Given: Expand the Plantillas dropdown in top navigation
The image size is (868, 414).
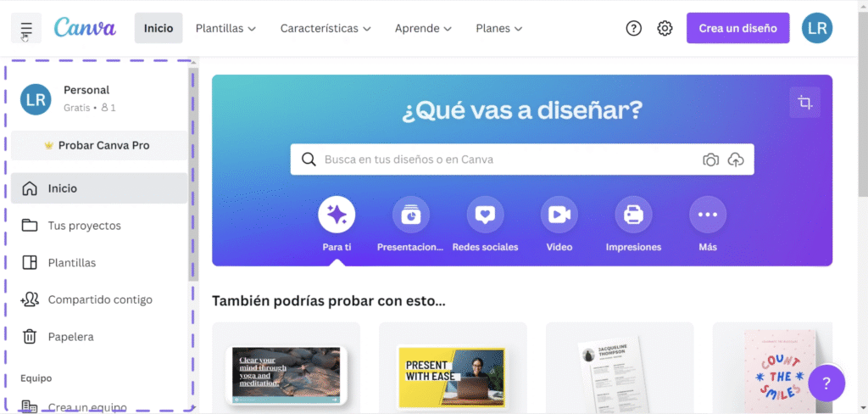Looking at the screenshot, I should point(225,28).
